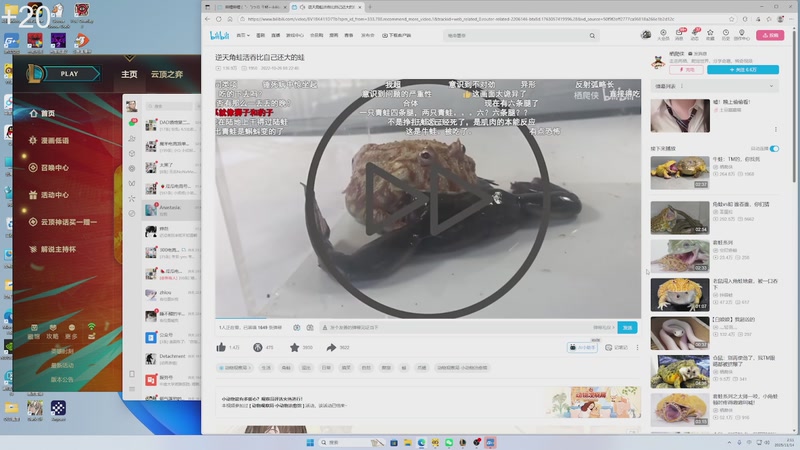Click the search magnifier icon in bilibili
This screenshot has width=800, height=450.
coord(592,36)
